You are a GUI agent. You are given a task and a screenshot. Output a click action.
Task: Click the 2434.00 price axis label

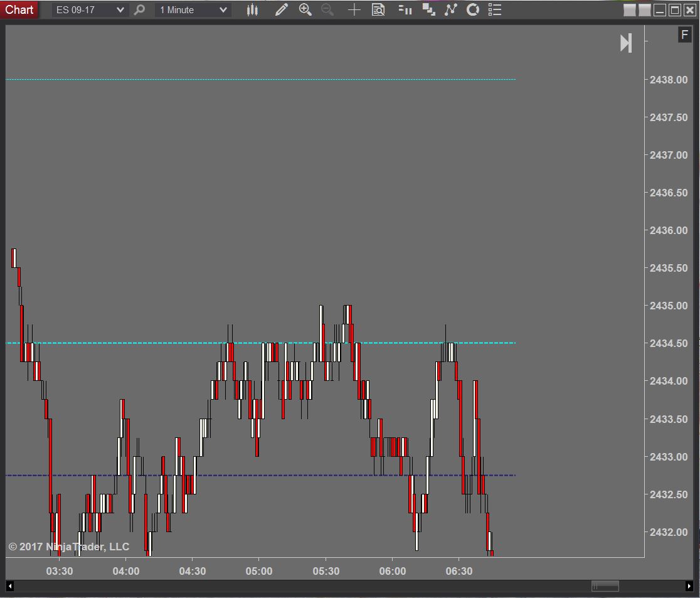coord(668,381)
